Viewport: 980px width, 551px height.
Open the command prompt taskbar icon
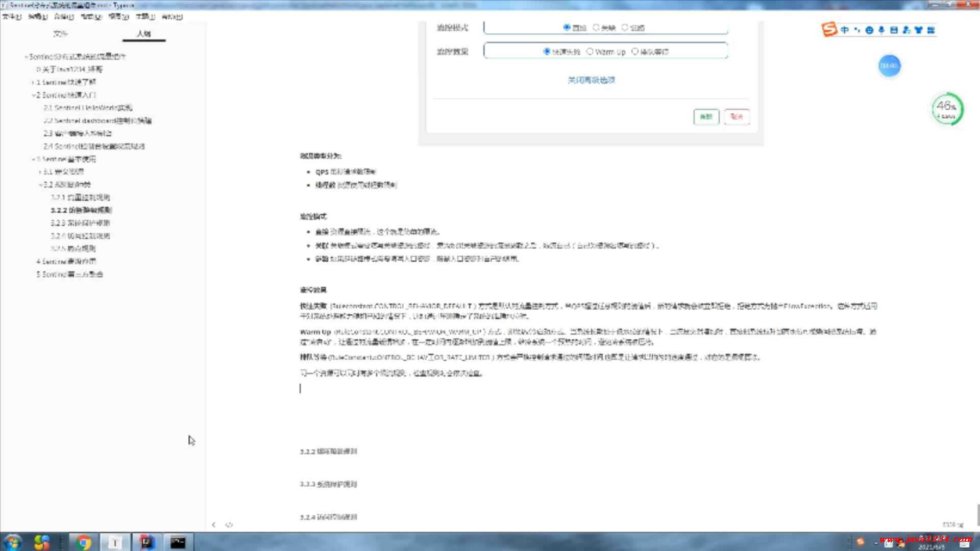click(178, 542)
